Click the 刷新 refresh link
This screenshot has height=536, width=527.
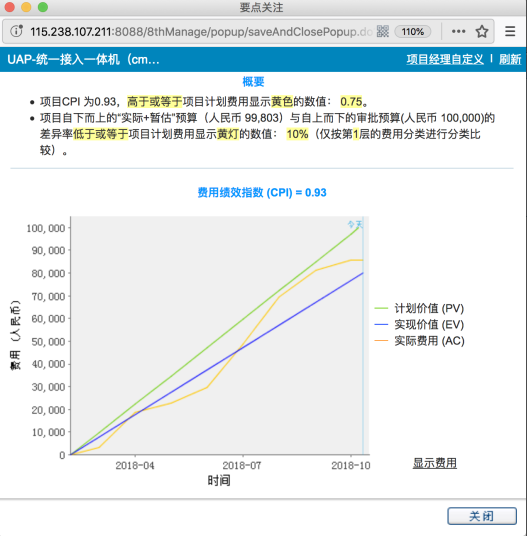point(510,59)
